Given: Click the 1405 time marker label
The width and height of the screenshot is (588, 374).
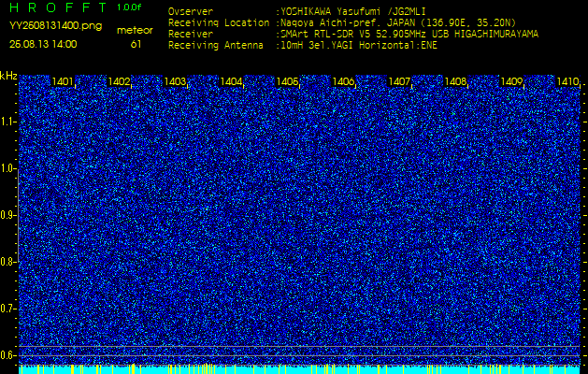Looking at the screenshot, I should (287, 81).
